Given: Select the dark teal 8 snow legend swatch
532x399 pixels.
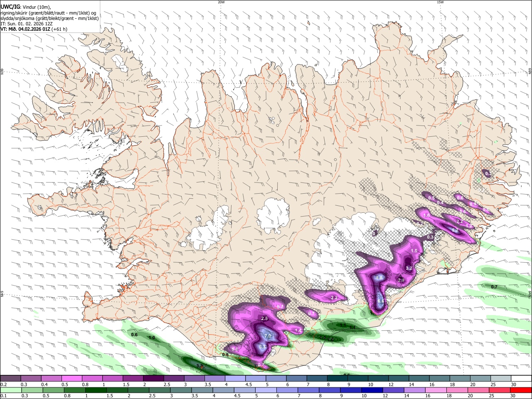Looking at the screenshot, I should (x=337, y=379).
